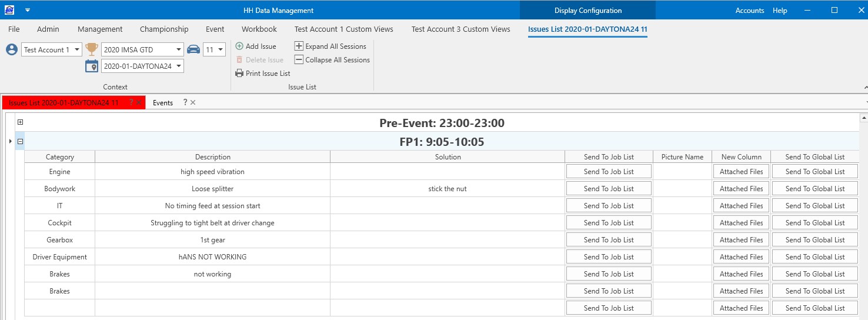Open Attached Files for the Engine issue
The height and width of the screenshot is (320, 868).
[741, 172]
